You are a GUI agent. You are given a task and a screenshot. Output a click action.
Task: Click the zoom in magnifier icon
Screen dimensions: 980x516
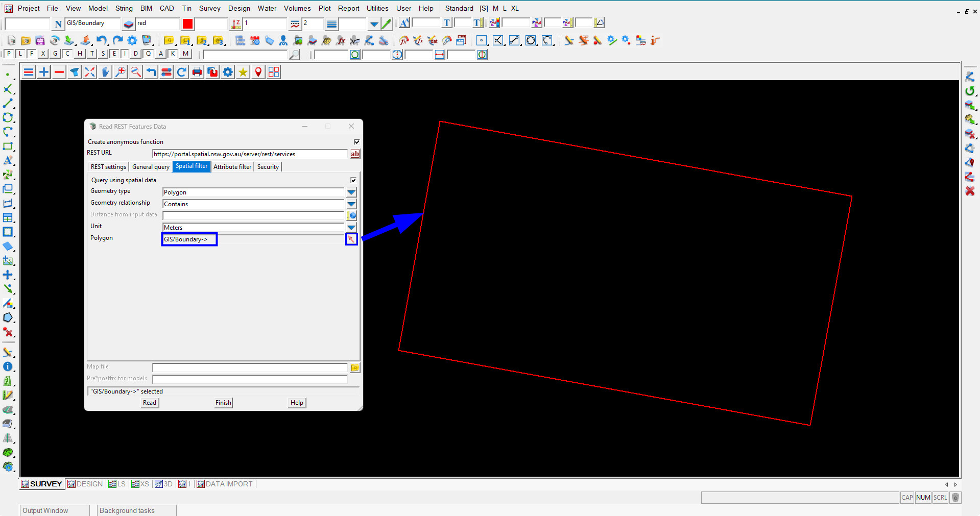[121, 72]
